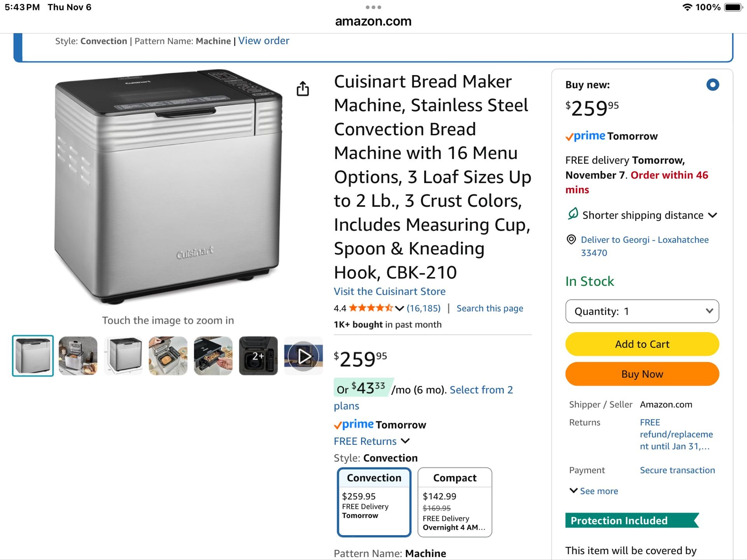Select the Buy new radio button
This screenshot has height=560, width=747.
pos(712,85)
